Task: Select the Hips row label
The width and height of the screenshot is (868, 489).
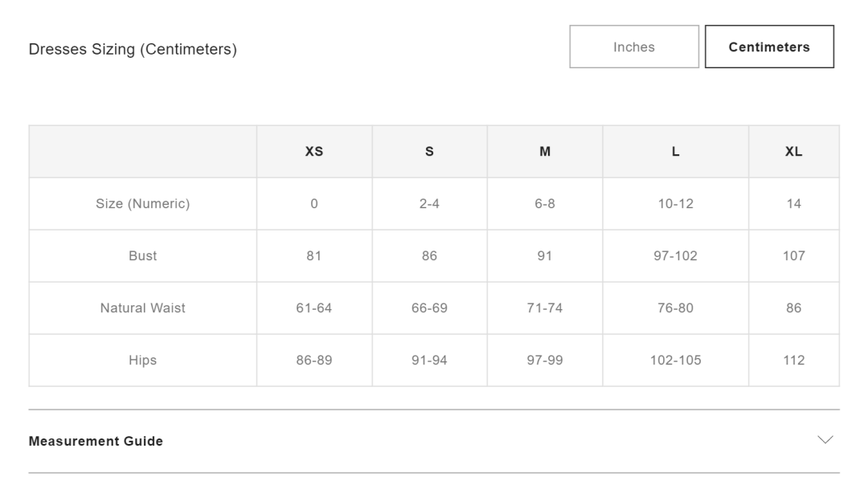Action: pyautogui.click(x=143, y=360)
